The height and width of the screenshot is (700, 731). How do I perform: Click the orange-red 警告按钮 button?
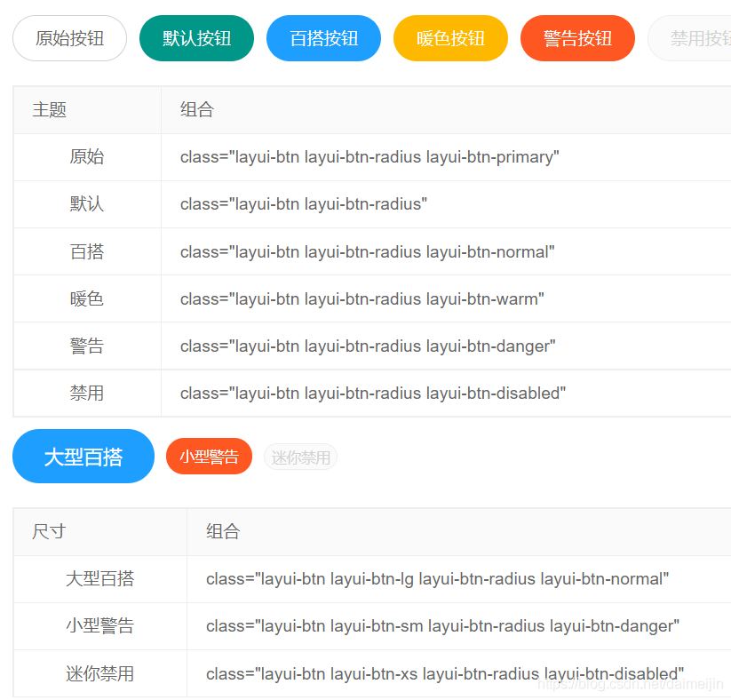pos(577,38)
